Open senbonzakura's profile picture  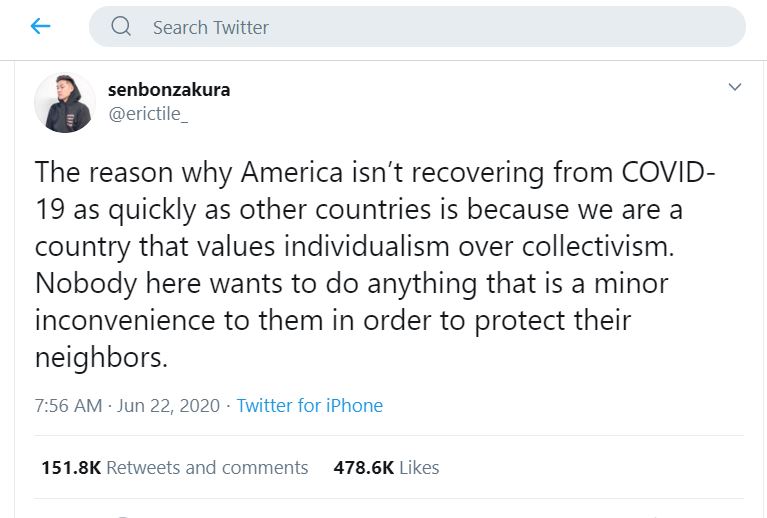[x=65, y=103]
